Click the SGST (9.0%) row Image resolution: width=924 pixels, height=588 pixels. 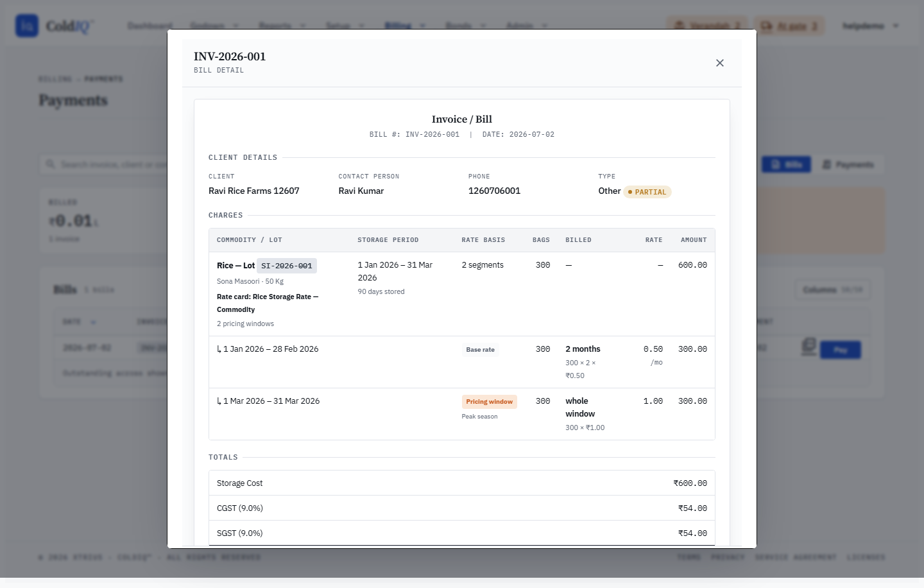[x=462, y=533]
